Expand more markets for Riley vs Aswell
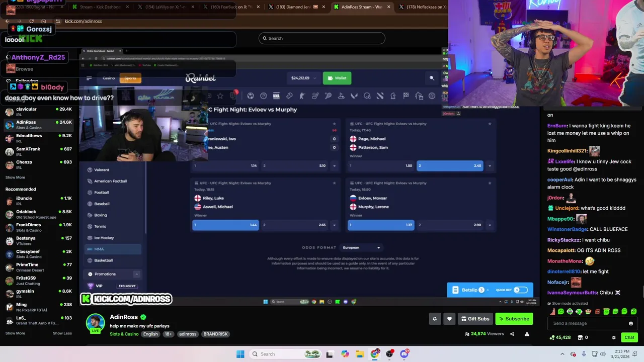 (x=334, y=225)
